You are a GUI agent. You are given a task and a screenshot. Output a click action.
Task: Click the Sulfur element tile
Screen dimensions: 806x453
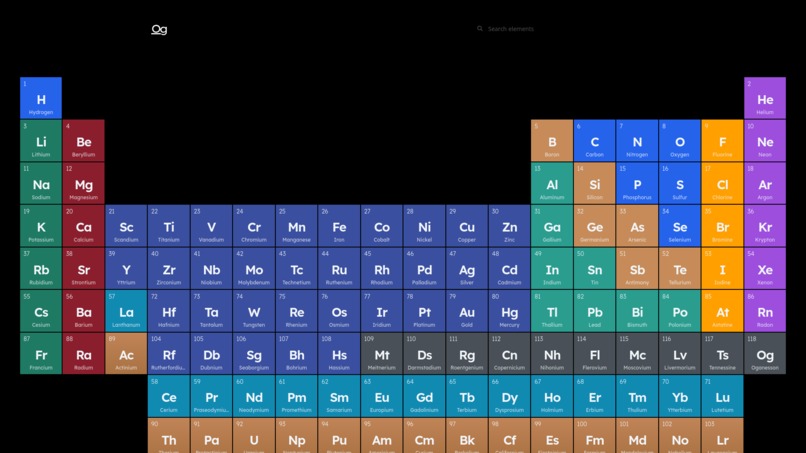(x=680, y=183)
